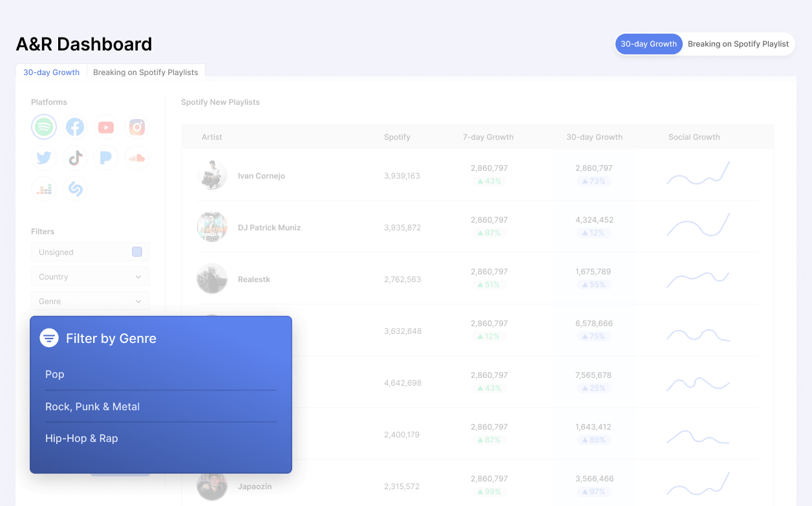This screenshot has width=812, height=506.
Task: Open DJ Patrick Muniz's avatar thumbnail
Action: pyautogui.click(x=212, y=226)
